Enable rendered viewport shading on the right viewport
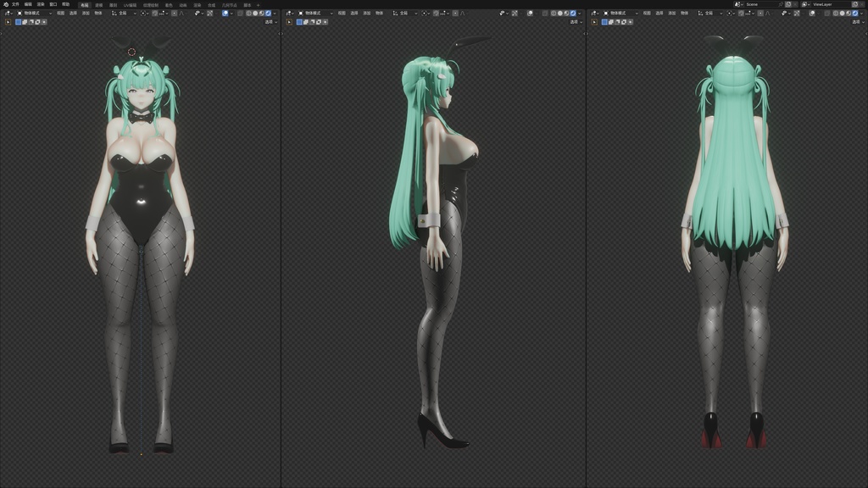868x488 pixels. [x=855, y=14]
